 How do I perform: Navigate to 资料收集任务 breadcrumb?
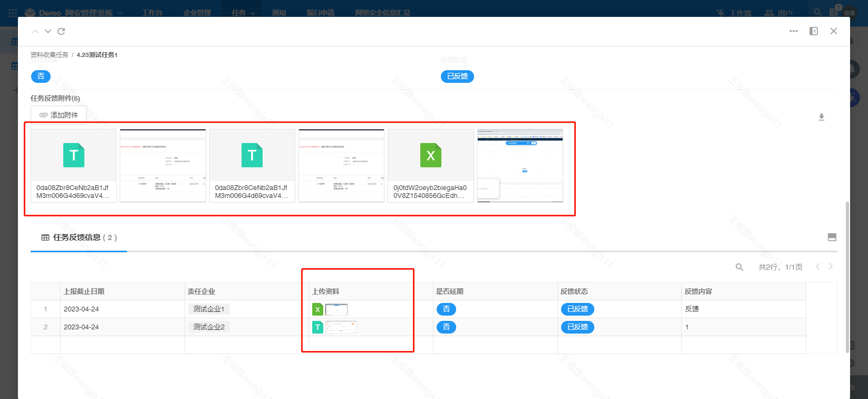pos(50,55)
